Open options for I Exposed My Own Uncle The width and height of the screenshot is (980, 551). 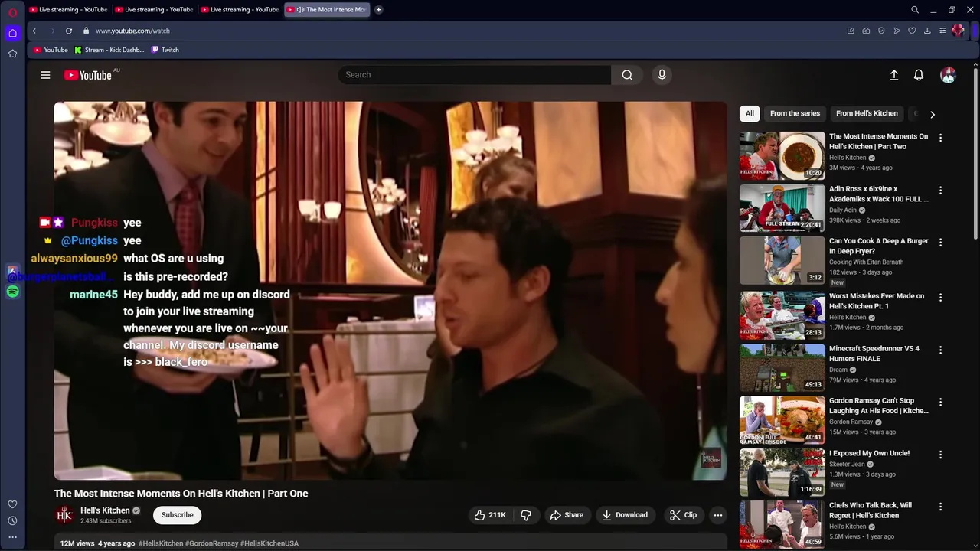[940, 454]
